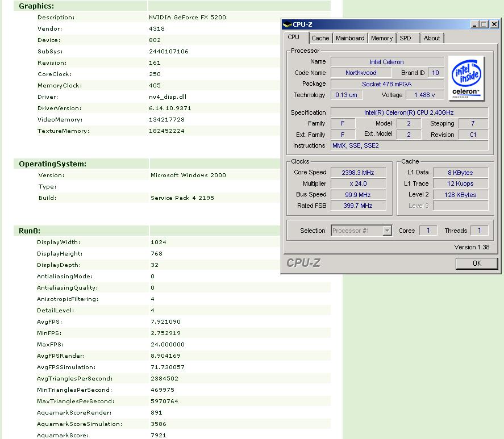
Task: Click the AvgTrianglesPerSecond value 2384502
Action: pyautogui.click(x=164, y=379)
